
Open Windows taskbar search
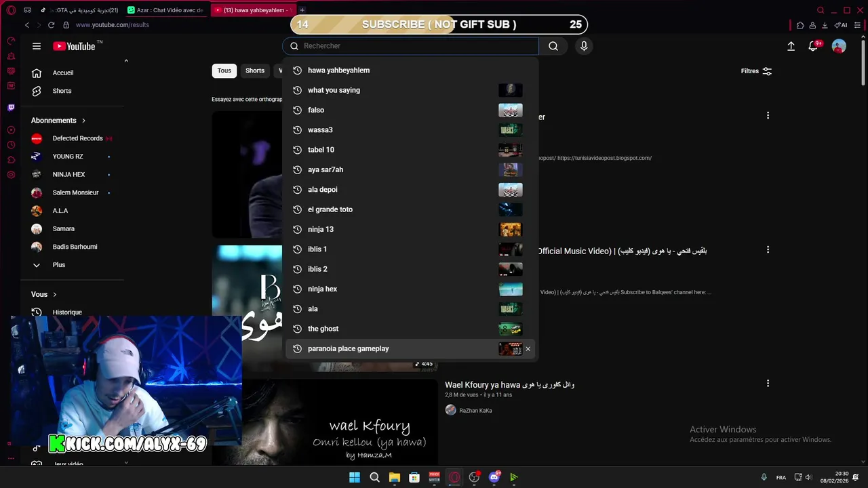click(374, 477)
